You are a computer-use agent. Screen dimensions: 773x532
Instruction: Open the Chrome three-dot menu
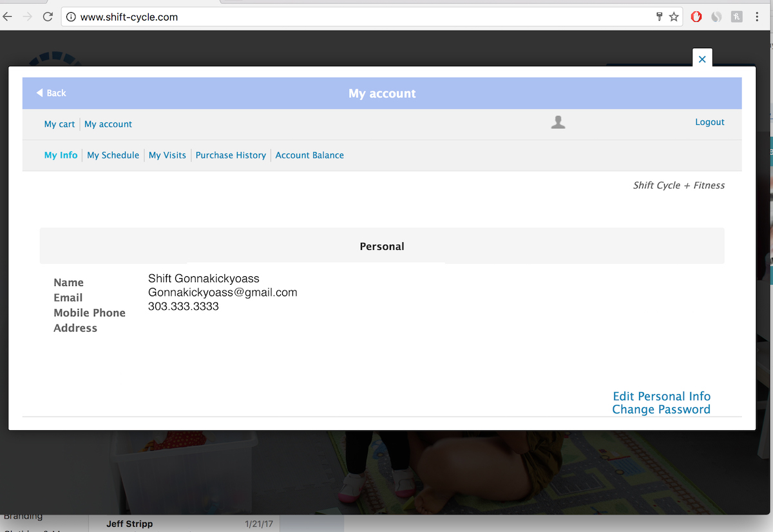click(x=758, y=17)
